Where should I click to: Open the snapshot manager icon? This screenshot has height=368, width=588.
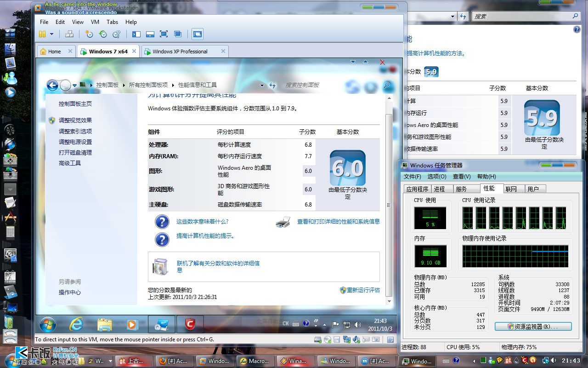tap(117, 34)
